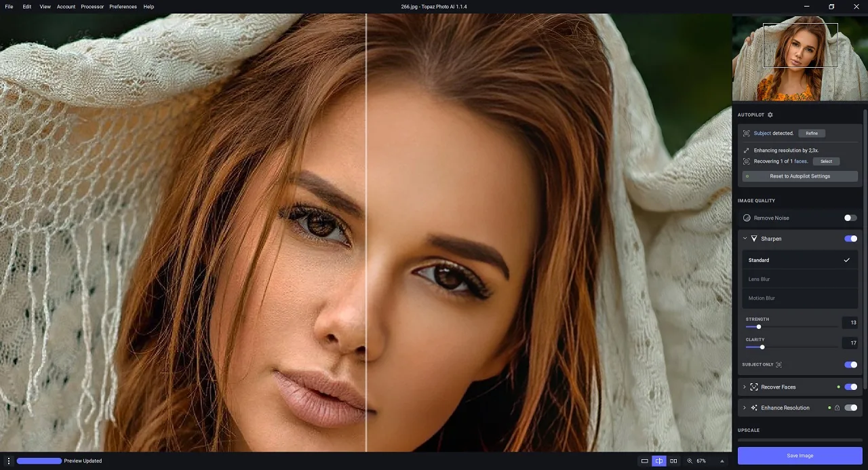Open the 67% zoom level menu
868x470 pixels.
701,461
